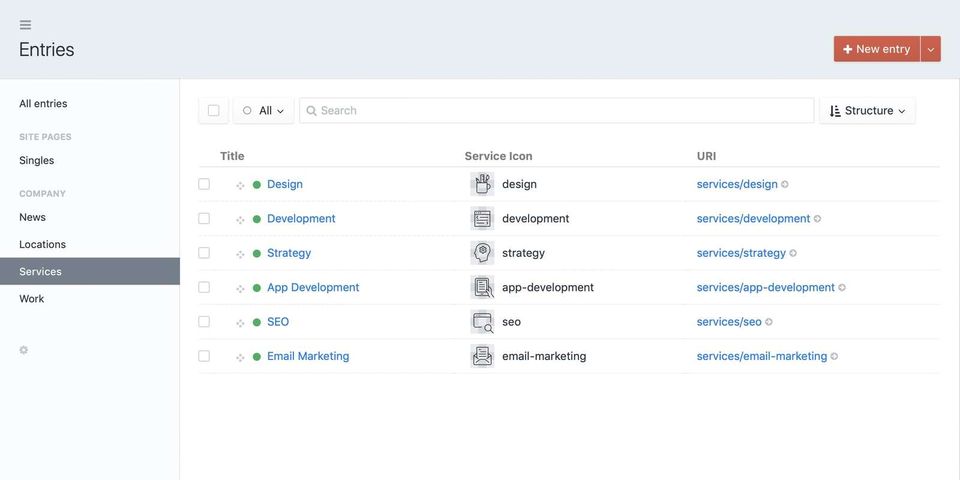Expand the New entry arrow menu
960x480 pixels.
931,49
